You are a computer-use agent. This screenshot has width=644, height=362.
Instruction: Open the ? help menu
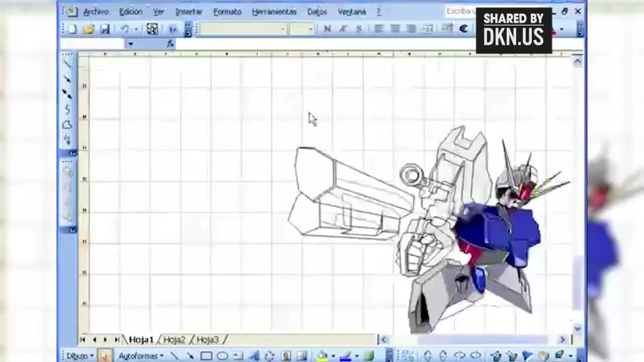(379, 12)
